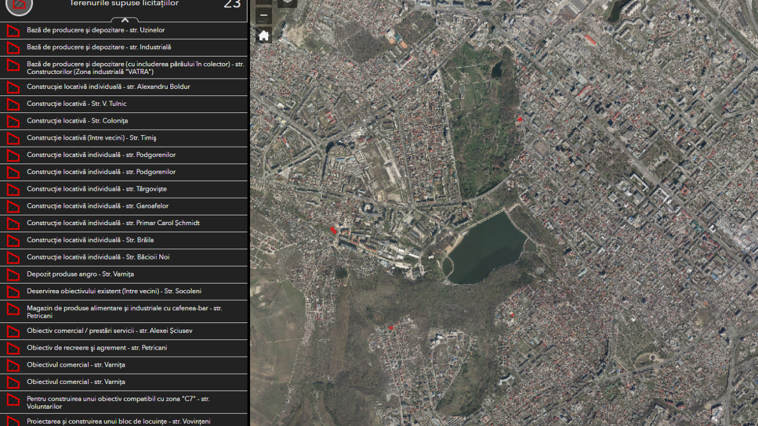
Task: Click the parcel icon beside str. Uzinelor
Action: tap(13, 30)
